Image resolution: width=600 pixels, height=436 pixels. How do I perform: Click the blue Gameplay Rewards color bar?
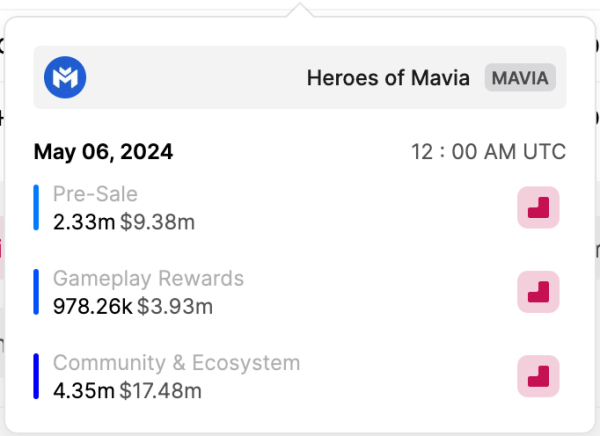click(36, 292)
